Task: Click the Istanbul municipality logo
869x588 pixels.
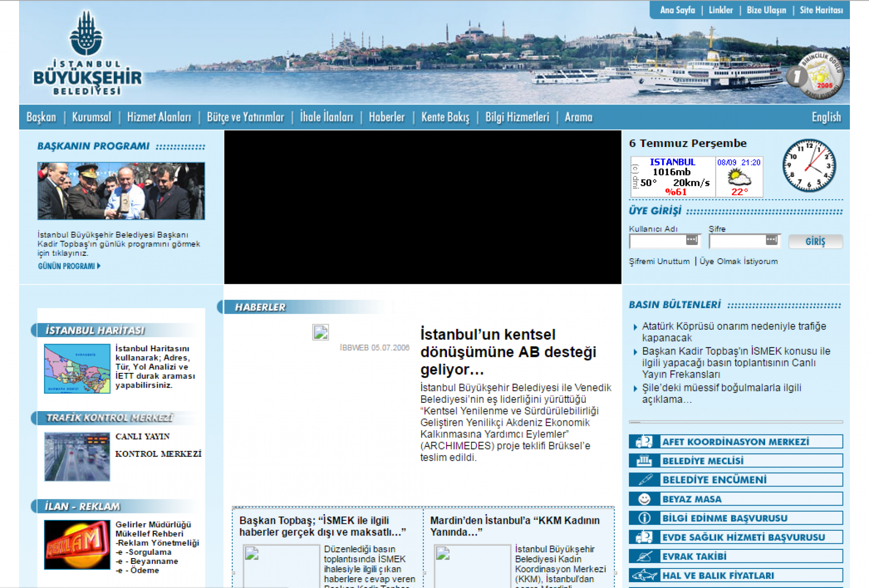Action: point(87,53)
